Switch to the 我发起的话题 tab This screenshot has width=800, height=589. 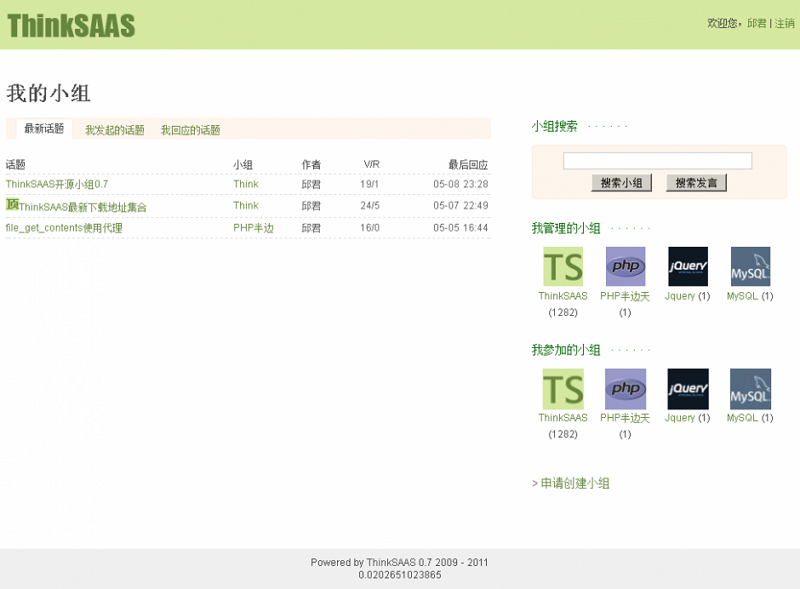[x=115, y=130]
